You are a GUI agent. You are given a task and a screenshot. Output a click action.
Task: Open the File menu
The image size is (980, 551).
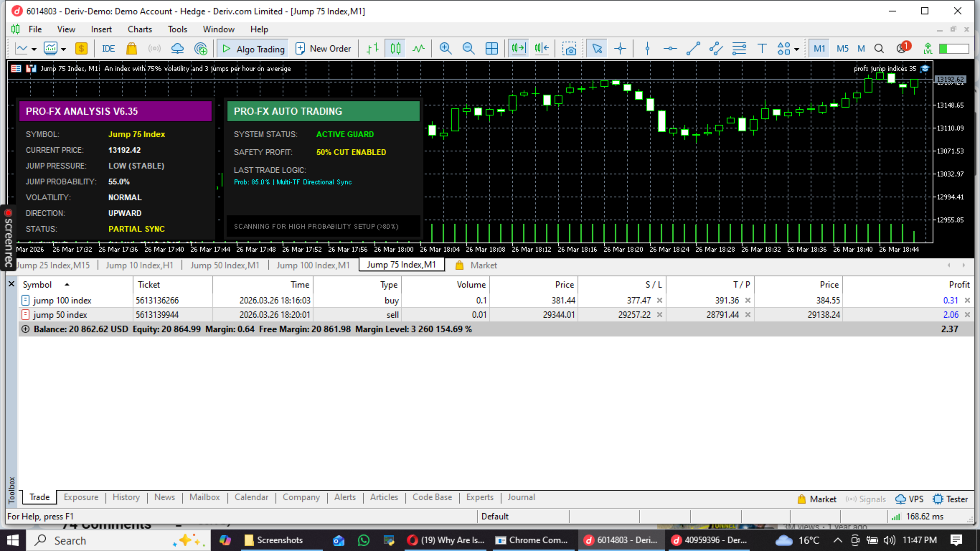click(x=35, y=29)
